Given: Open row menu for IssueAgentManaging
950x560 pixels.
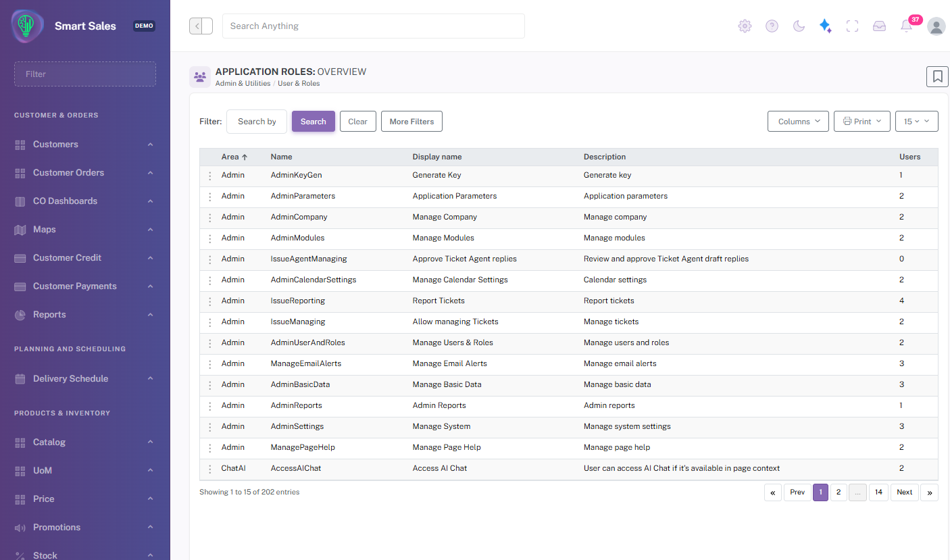Looking at the screenshot, I should coord(210,259).
